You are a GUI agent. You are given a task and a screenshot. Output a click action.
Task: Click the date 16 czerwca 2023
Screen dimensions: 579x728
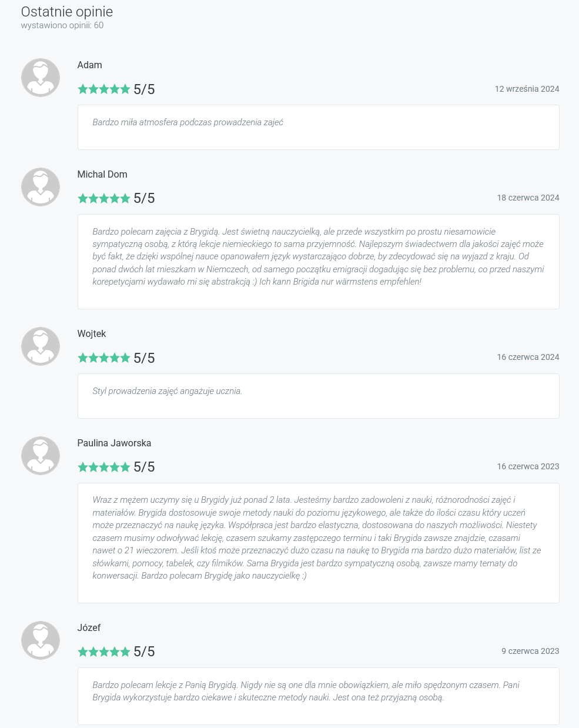pyautogui.click(x=528, y=467)
